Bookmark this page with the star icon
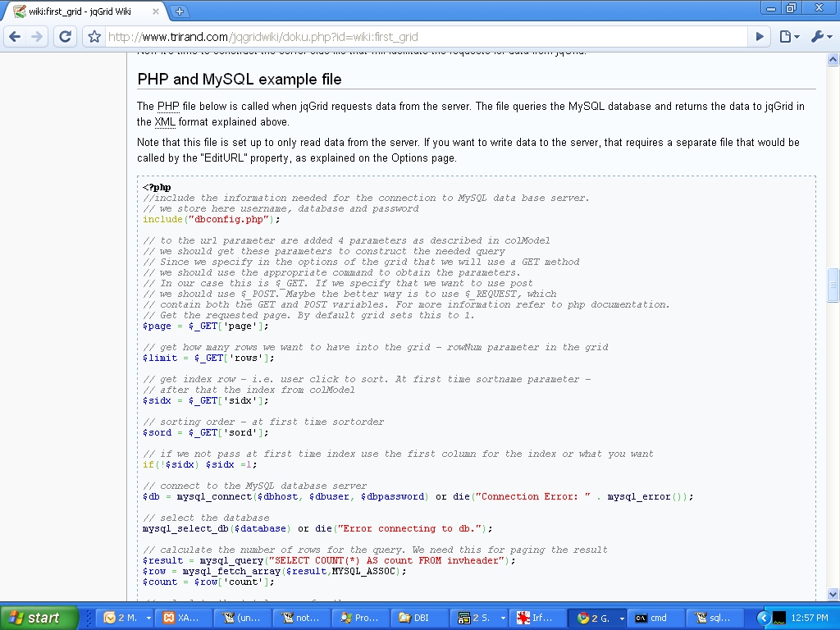 [x=95, y=37]
